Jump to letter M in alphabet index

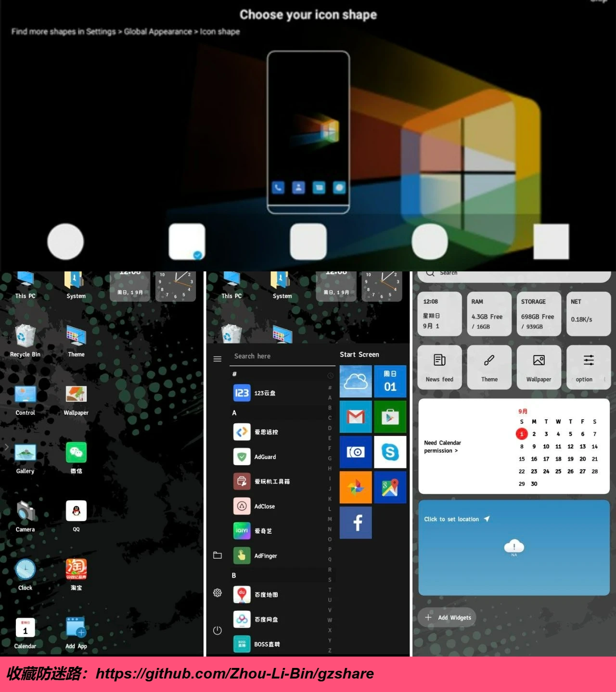point(330,519)
